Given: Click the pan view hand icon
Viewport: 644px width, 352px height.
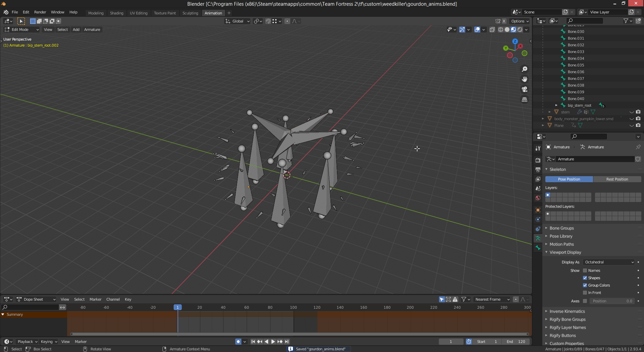Looking at the screenshot, I should (525, 79).
